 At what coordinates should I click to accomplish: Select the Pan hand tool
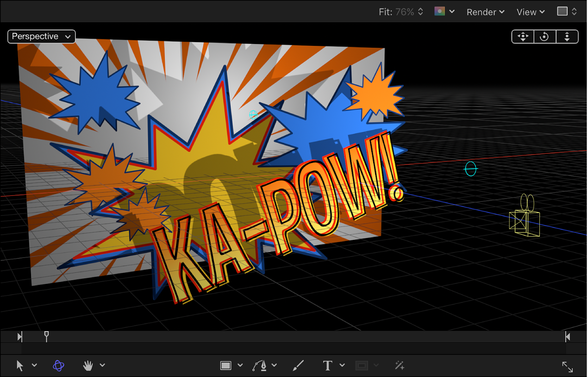87,365
